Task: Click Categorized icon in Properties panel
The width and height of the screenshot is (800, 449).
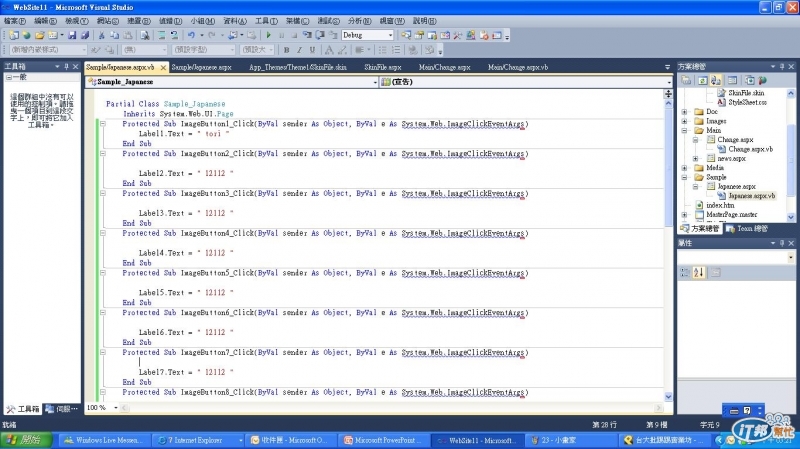Action: click(685, 272)
